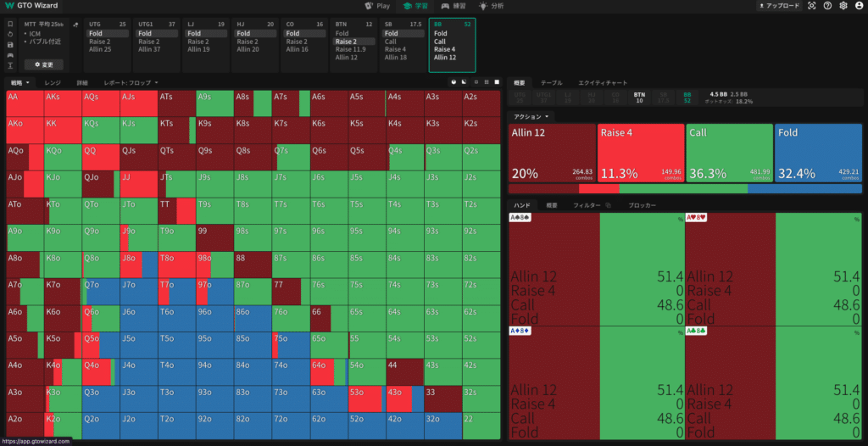868x446 pixels.
Task: Switch to the ハンド tab
Action: coord(522,205)
